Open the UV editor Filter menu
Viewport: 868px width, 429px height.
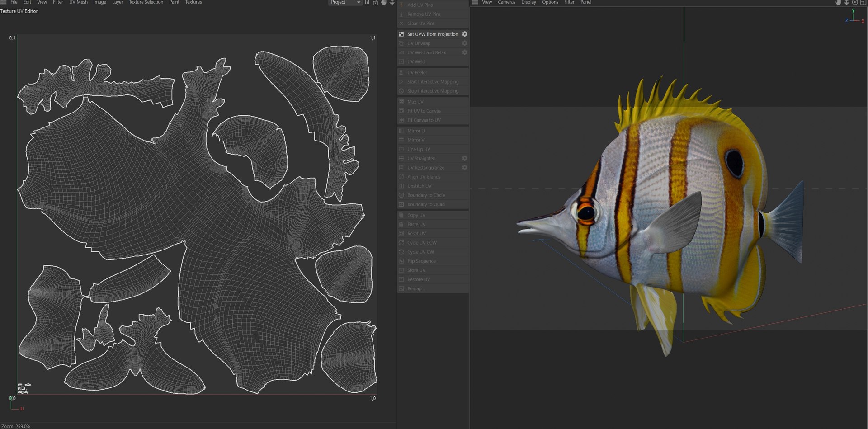[58, 2]
